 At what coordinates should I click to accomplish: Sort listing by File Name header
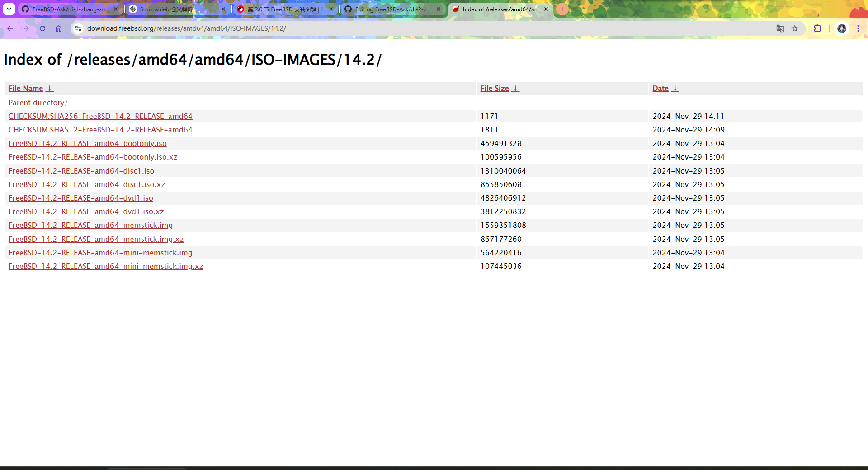click(x=26, y=89)
